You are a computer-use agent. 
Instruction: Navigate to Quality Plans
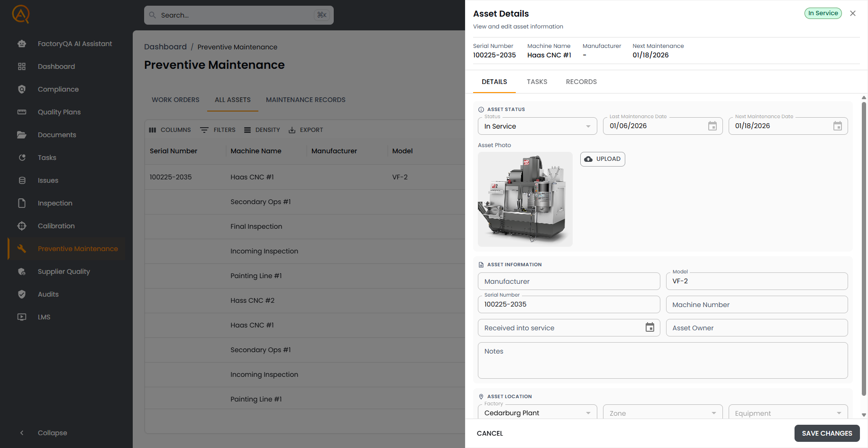click(x=59, y=112)
